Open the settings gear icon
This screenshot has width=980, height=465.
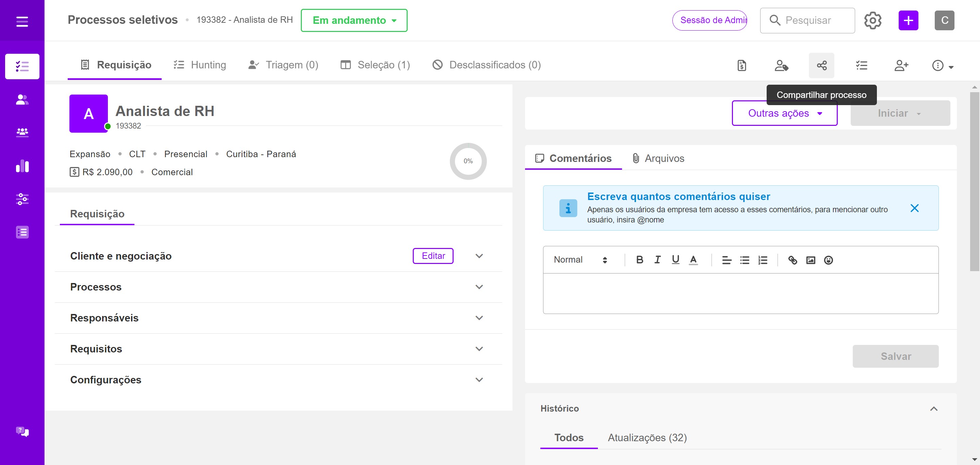tap(872, 20)
